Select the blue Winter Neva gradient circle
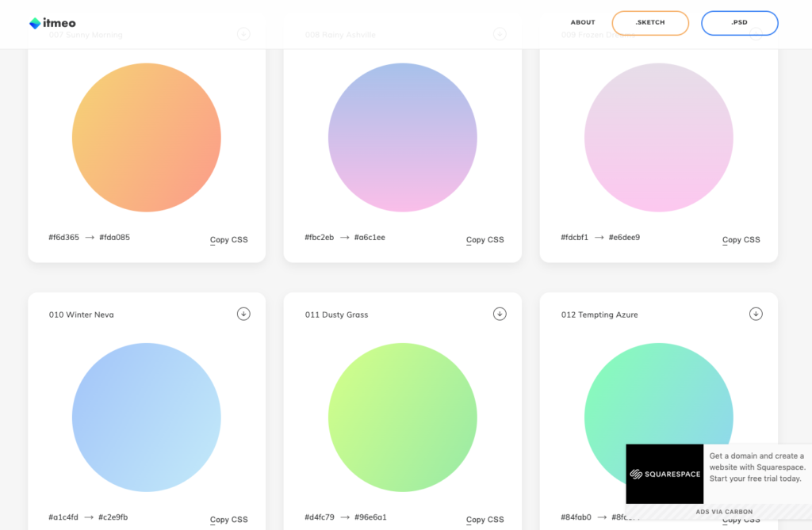This screenshot has width=812, height=530. tap(147, 418)
